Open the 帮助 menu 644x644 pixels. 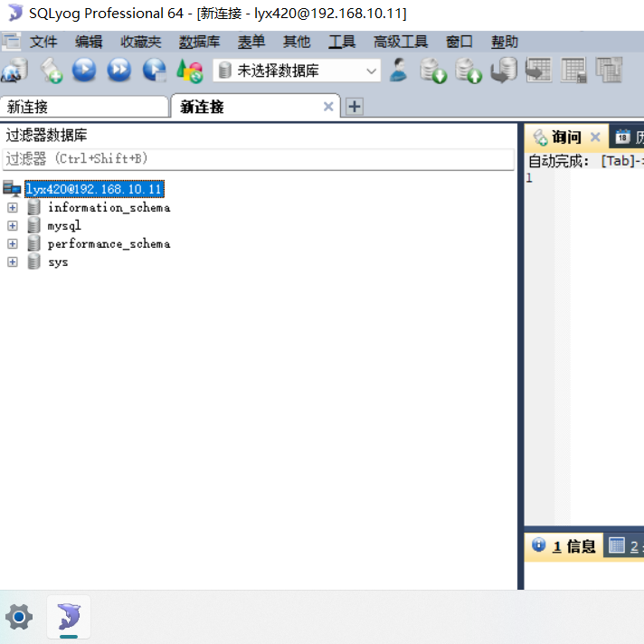click(x=505, y=42)
